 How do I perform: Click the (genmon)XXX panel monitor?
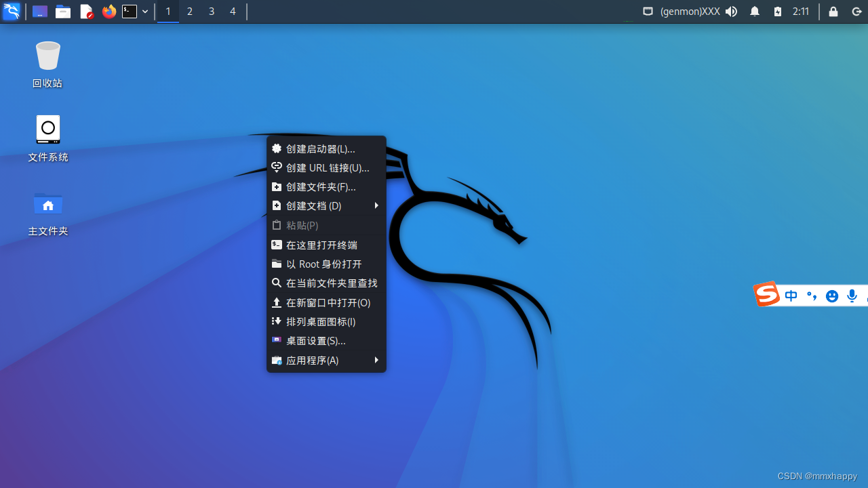[690, 12]
